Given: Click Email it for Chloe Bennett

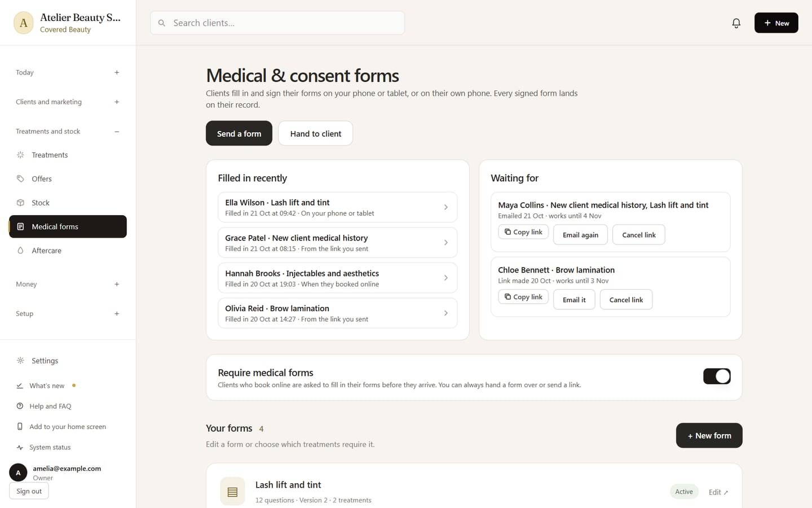Looking at the screenshot, I should [x=574, y=300].
